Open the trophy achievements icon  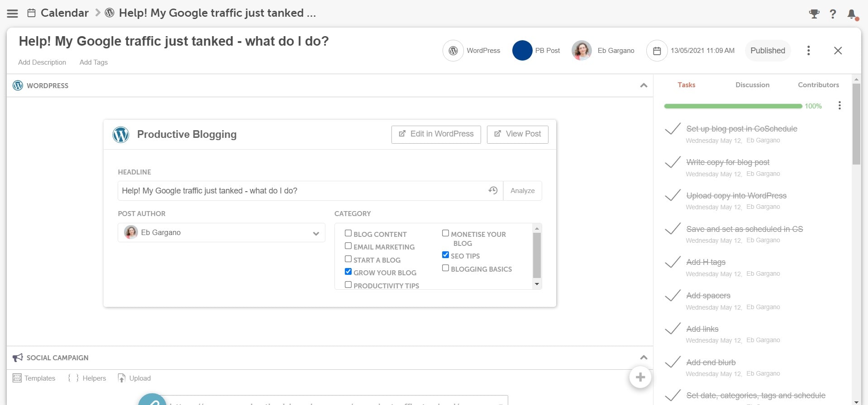[814, 14]
